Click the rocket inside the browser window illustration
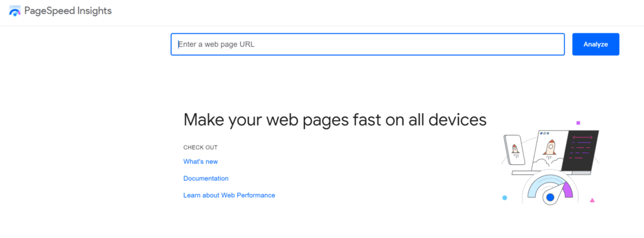 click(550, 148)
